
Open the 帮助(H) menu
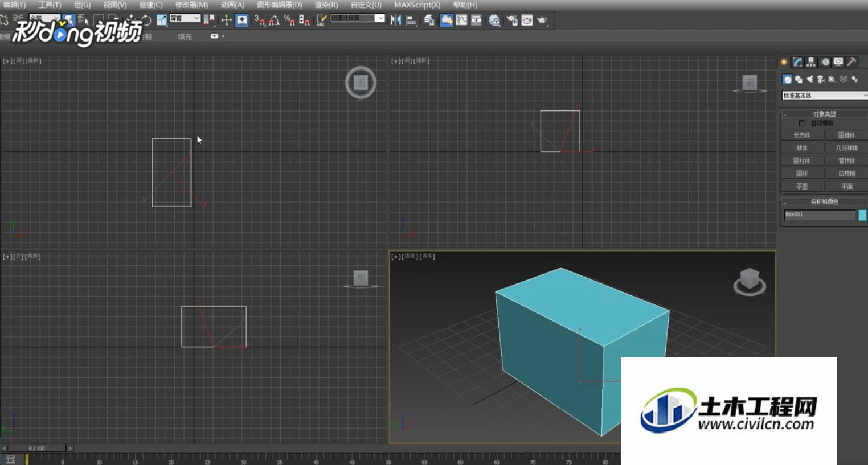tap(465, 5)
